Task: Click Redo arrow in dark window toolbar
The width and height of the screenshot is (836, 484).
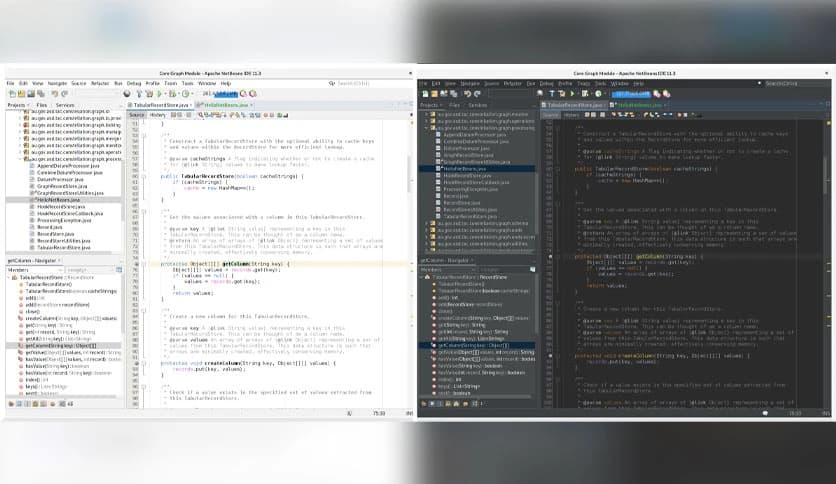Action: tap(477, 94)
